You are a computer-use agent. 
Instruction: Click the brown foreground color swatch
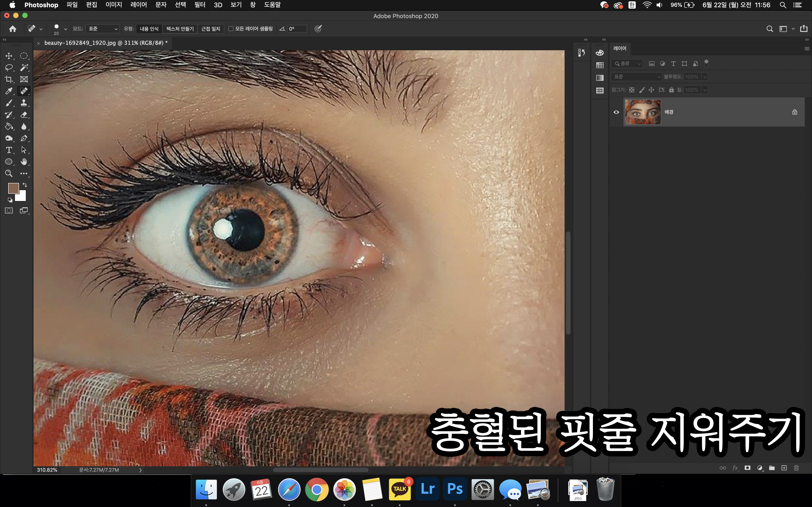point(13,188)
